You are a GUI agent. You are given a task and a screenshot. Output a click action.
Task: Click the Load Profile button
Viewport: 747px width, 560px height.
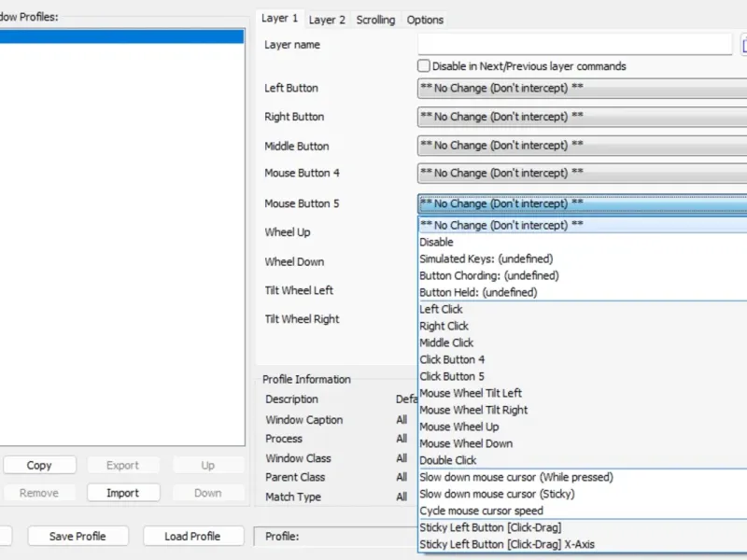192,536
